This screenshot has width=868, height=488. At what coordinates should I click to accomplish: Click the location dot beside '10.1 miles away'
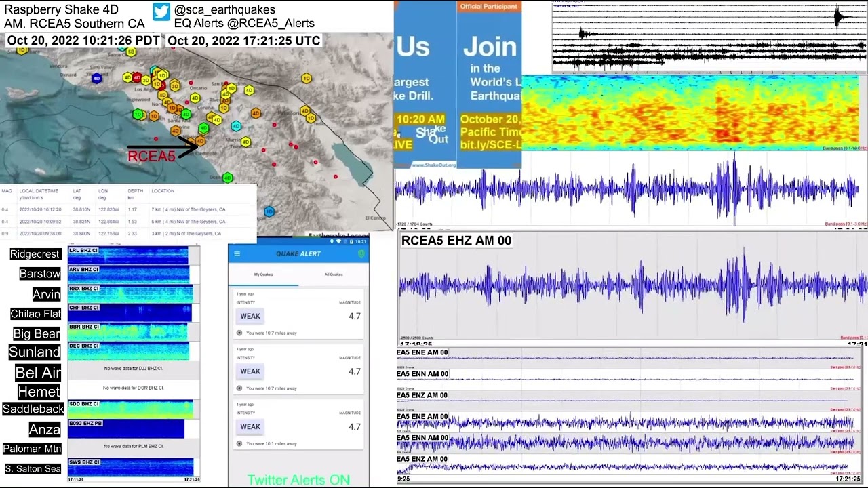[x=239, y=443]
